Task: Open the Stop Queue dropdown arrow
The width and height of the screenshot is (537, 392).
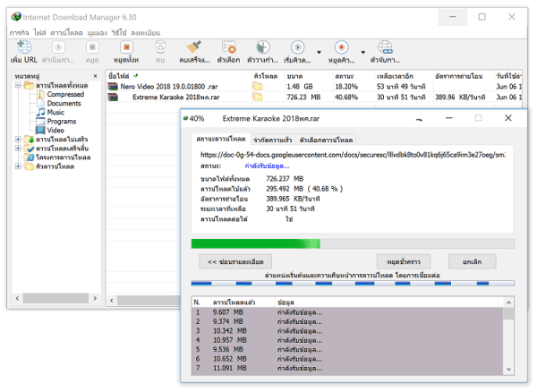Action: 362,53
